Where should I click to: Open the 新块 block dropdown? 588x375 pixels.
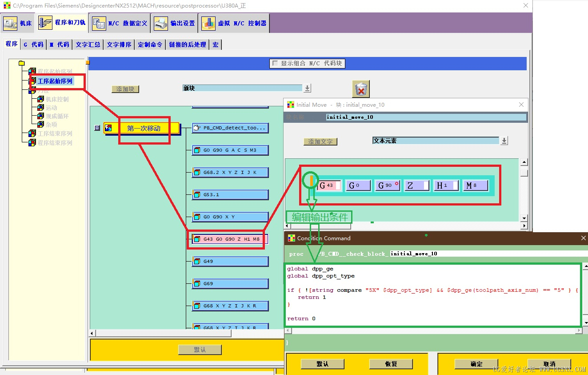(308, 88)
